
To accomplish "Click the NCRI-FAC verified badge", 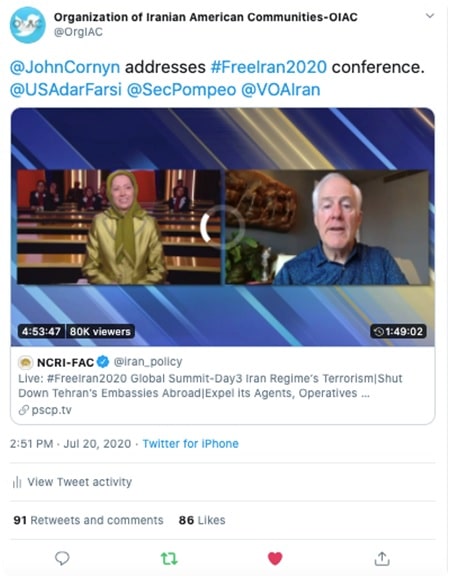I will pos(103,362).
